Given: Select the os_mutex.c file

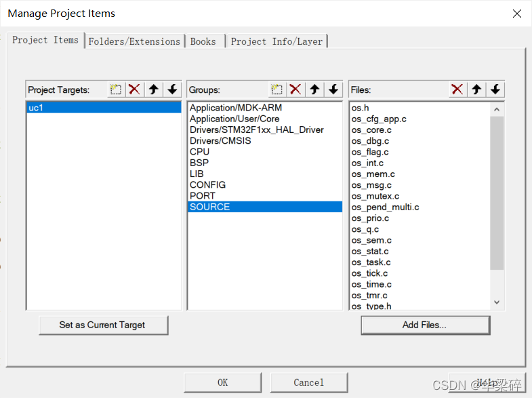Looking at the screenshot, I should [420, 196].
